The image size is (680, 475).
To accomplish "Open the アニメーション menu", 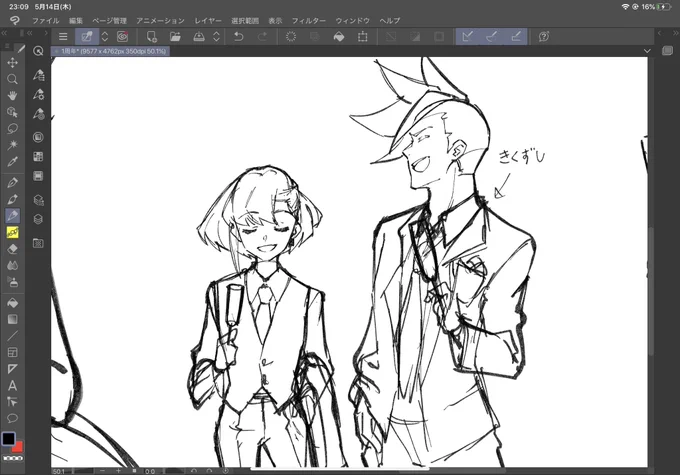I will click(160, 20).
